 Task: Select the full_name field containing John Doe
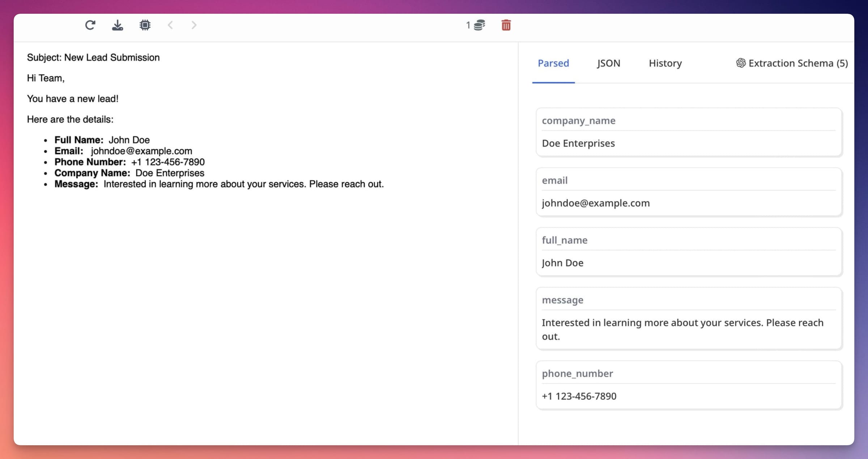(x=563, y=262)
